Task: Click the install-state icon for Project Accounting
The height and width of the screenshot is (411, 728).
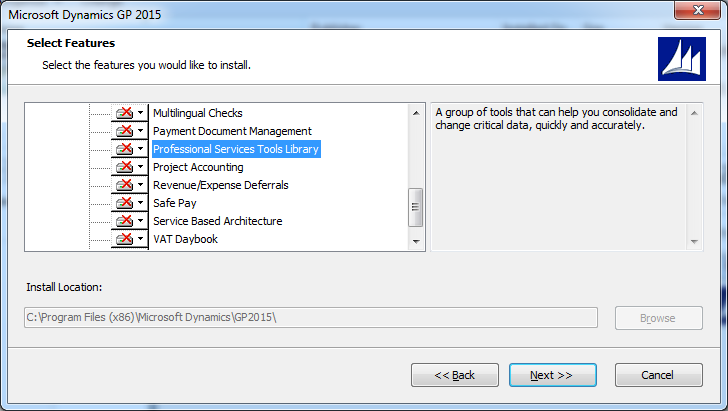Action: coord(124,167)
